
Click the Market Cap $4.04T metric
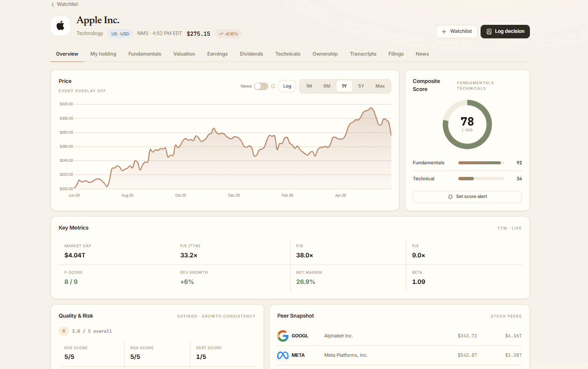pyautogui.click(x=75, y=255)
